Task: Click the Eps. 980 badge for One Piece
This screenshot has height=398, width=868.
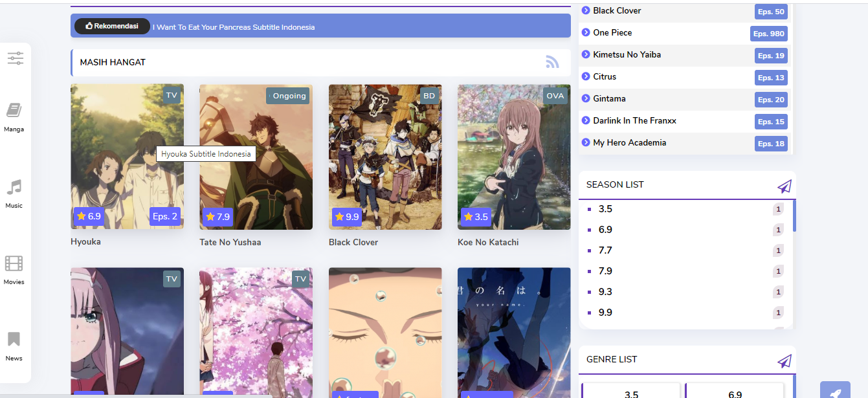Action: click(x=768, y=34)
